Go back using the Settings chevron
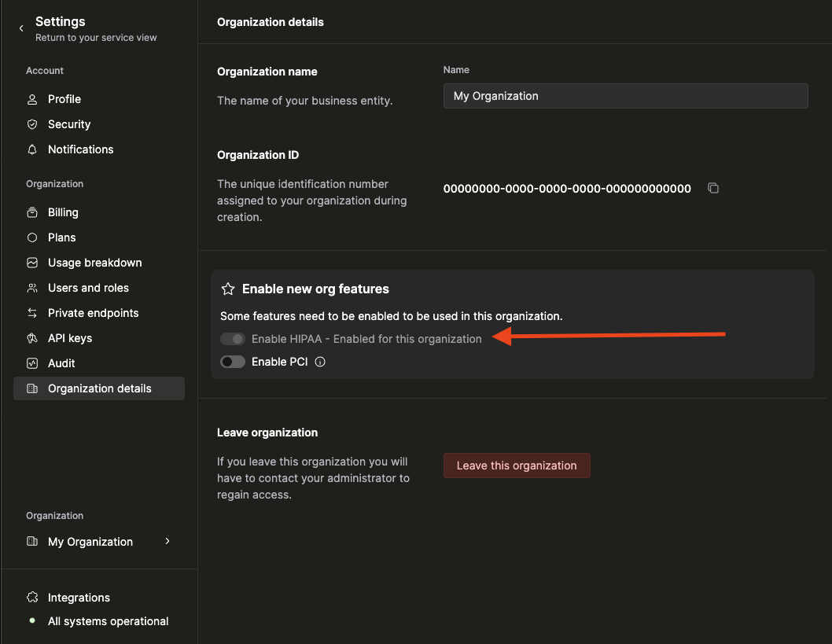The image size is (832, 644). [21, 28]
